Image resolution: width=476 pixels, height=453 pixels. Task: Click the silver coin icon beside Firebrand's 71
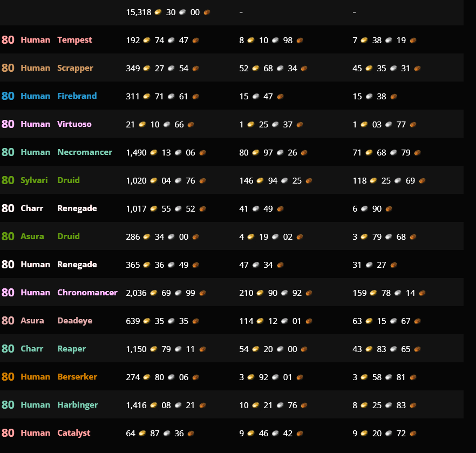[171, 96]
